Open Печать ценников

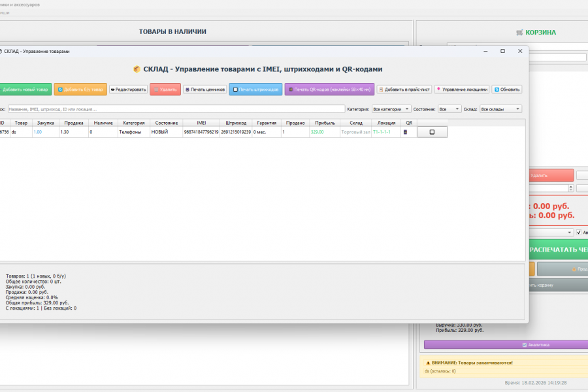(x=204, y=90)
